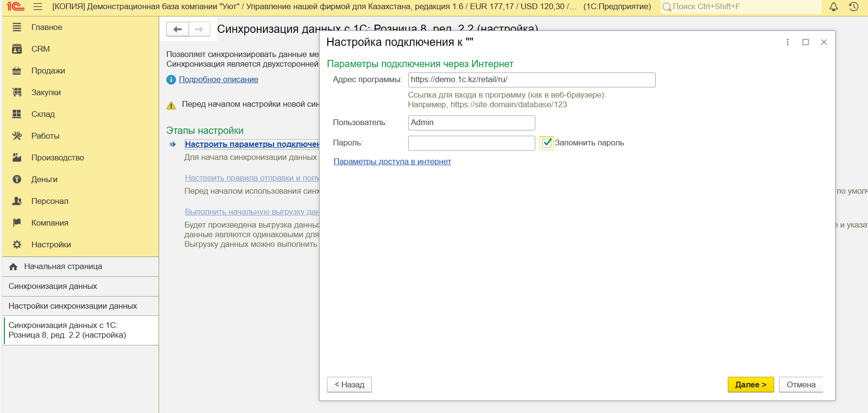Click the < Назад button
Screen dimensions: 868x413
pos(349,385)
